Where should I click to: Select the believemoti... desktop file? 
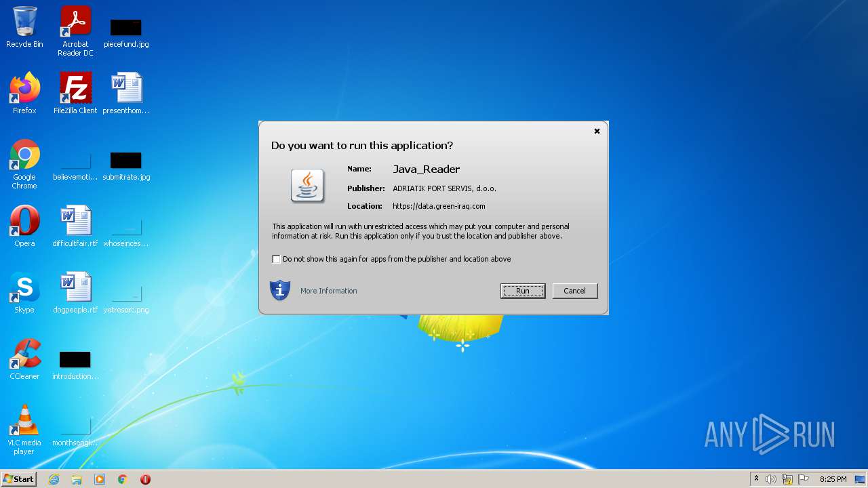(75, 166)
